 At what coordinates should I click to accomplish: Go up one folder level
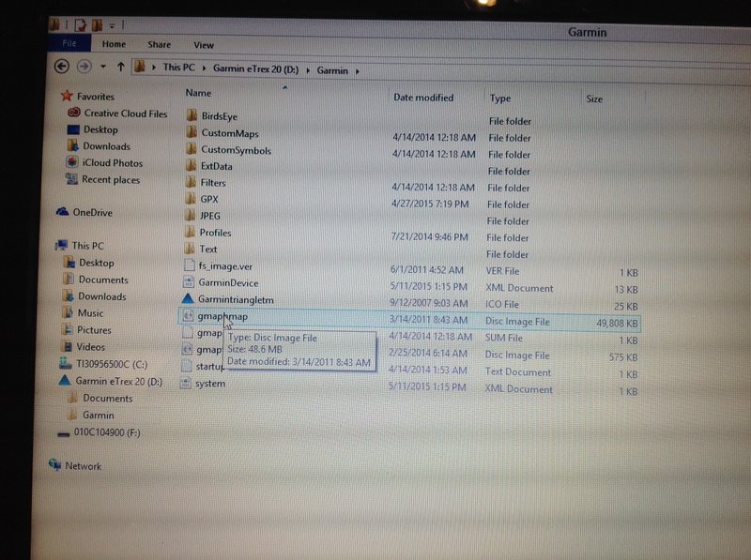(x=121, y=67)
